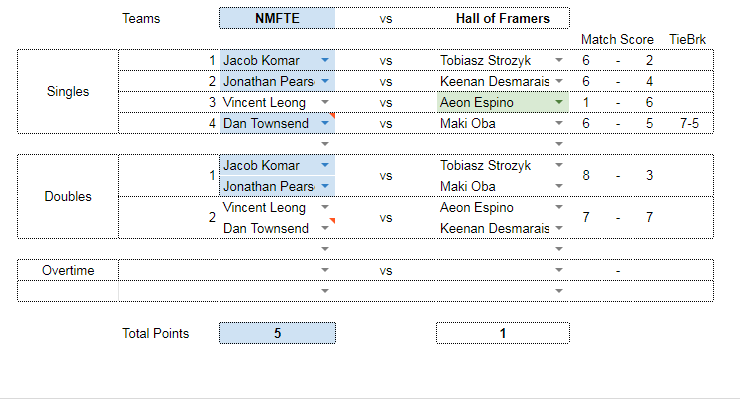Click the red note marker on singles Dan Townsend

[333, 115]
